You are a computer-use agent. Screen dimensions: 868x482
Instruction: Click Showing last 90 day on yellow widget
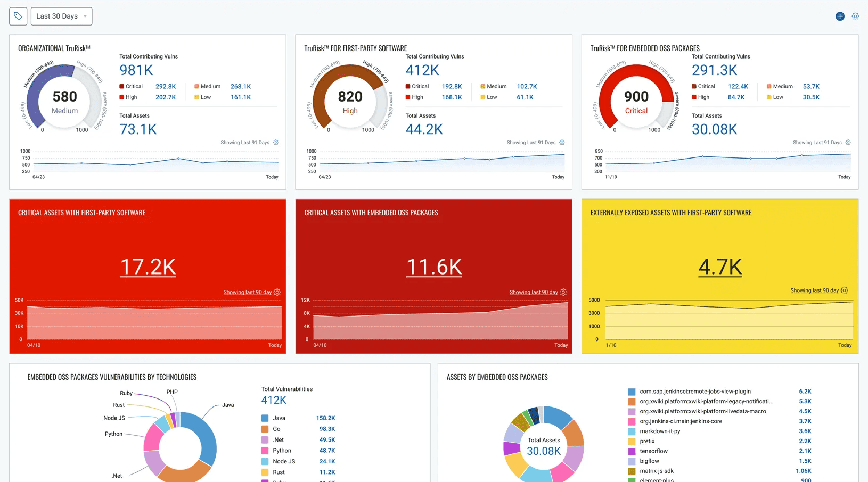[x=814, y=290]
